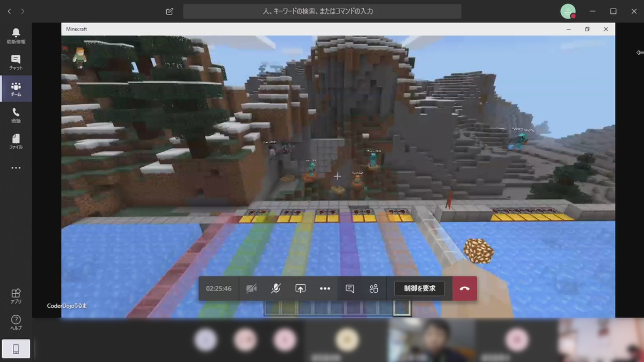Screen dimensions: 644x362
Task: Minimize the shared Minecraft window
Action: tap(569, 29)
